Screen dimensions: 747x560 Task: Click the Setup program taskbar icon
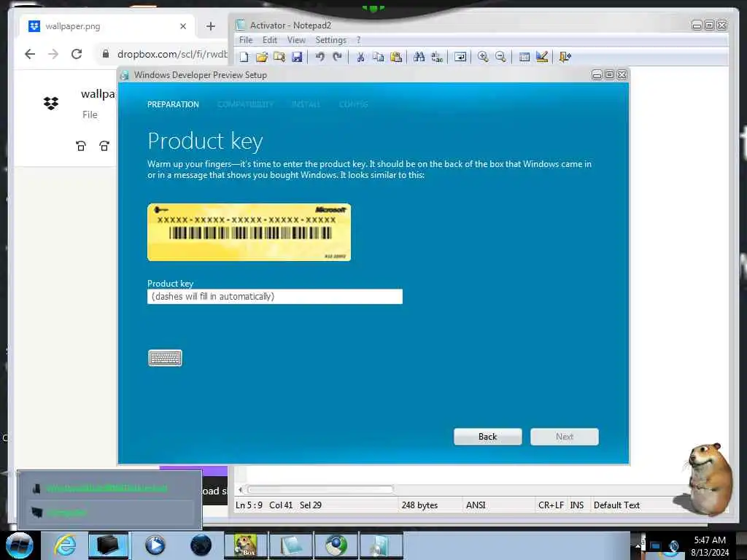381,545
